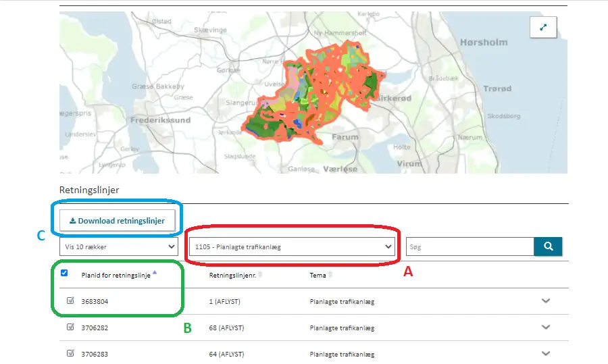Screen dimensions: 608x364
Task: Click the highlighted orange municipality area on map
Action: 318,91
